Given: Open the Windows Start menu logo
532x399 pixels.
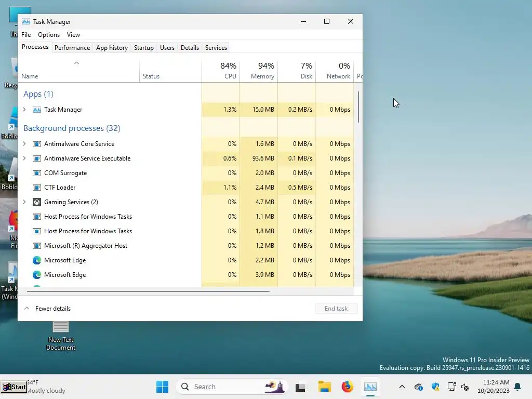Looking at the screenshot, I should (162, 387).
